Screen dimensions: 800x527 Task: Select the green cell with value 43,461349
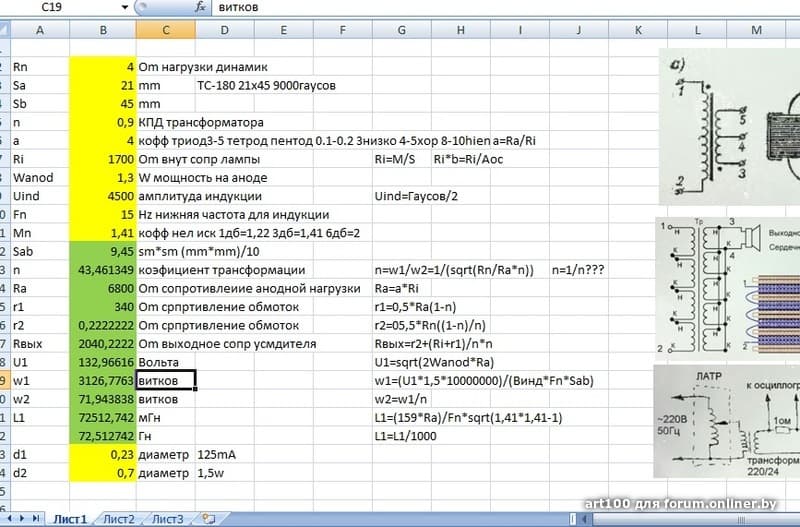point(103,270)
